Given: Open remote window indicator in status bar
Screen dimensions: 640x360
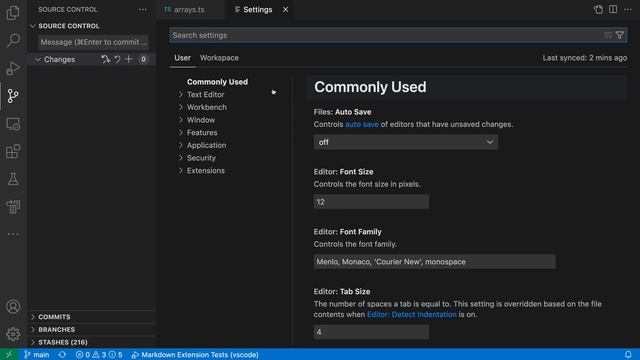Looking at the screenshot, I should 9,355.
